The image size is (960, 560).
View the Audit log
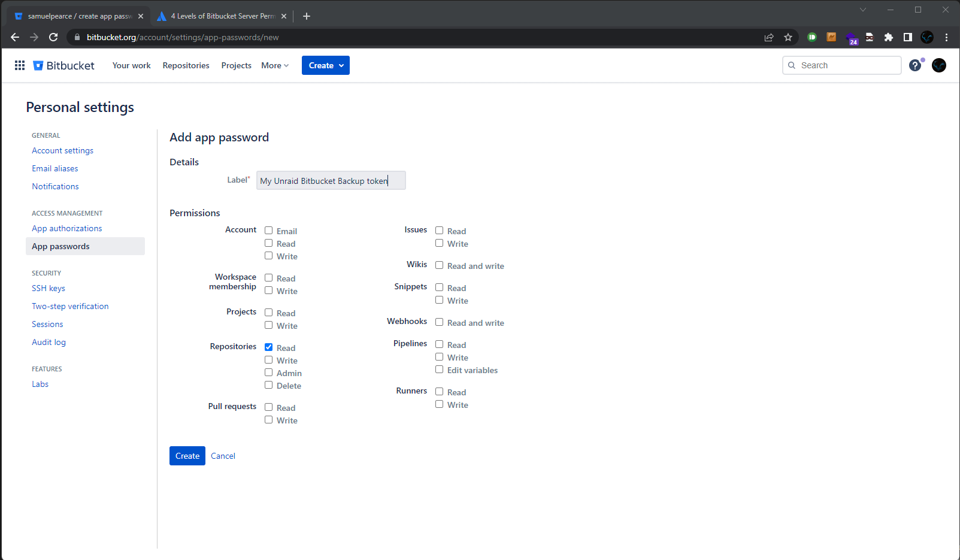click(x=49, y=342)
